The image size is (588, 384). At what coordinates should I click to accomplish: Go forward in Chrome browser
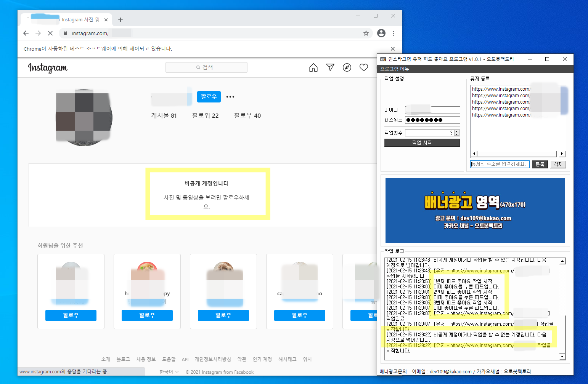click(38, 33)
